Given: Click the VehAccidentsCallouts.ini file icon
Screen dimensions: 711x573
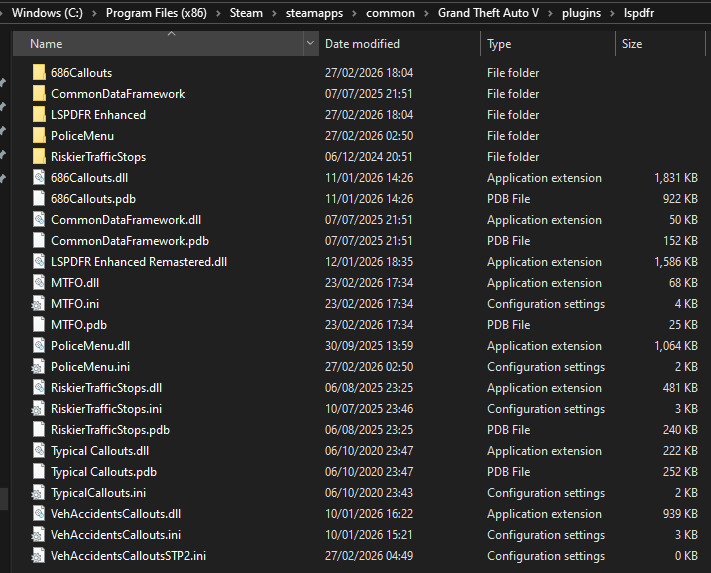Looking at the screenshot, I should pyautogui.click(x=38, y=534).
